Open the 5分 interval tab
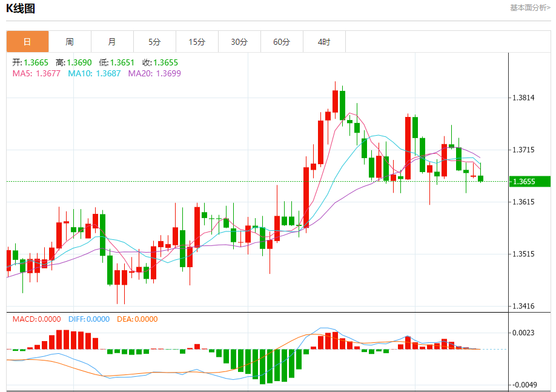Image resolution: width=556 pixels, height=392 pixels. coord(154,42)
